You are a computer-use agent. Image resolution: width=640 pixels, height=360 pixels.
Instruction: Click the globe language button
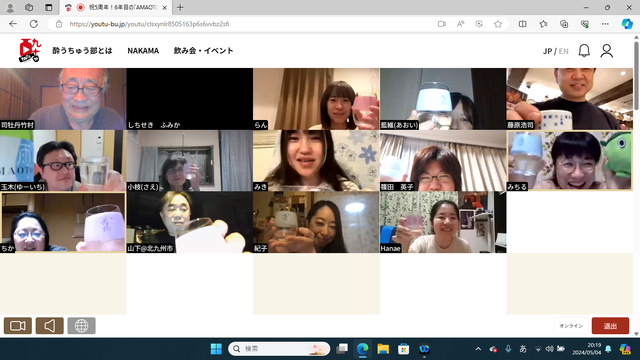tap(81, 326)
